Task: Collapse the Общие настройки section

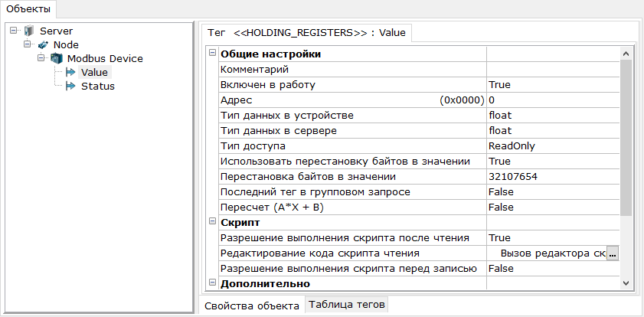Action: click(212, 53)
